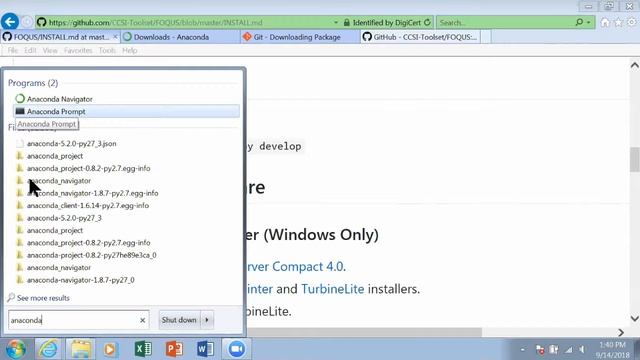Open PowerPoint from the taskbar

click(174, 349)
